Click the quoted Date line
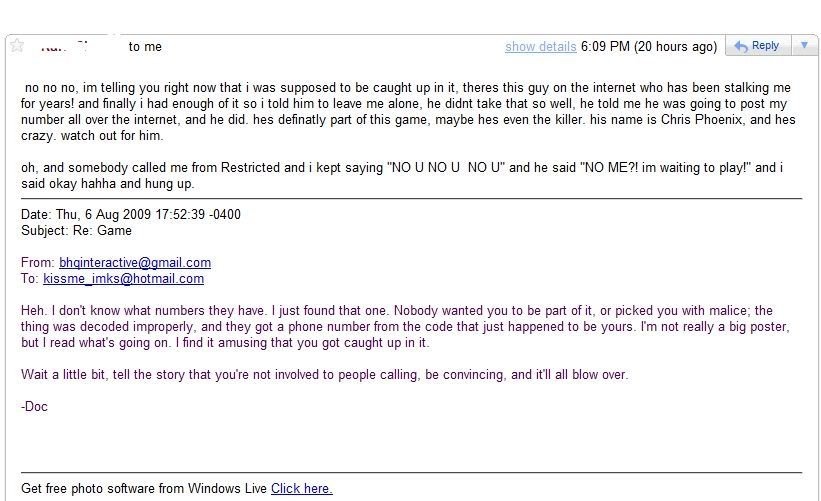Screen dimensions: 821x501 131,215
